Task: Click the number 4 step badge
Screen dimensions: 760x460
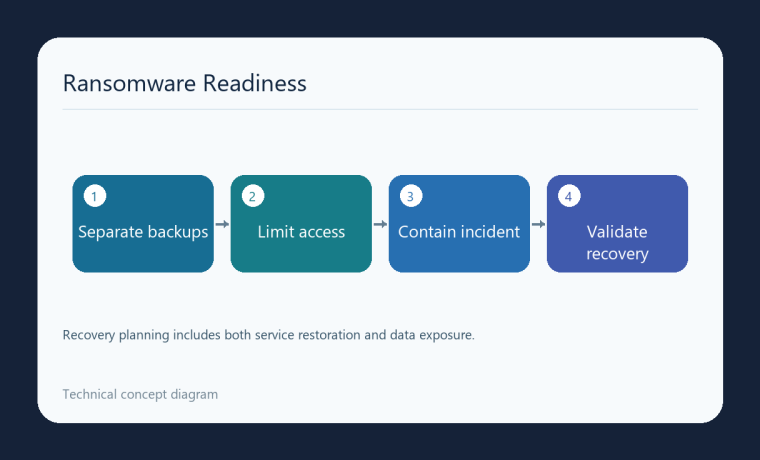Action: [569, 196]
